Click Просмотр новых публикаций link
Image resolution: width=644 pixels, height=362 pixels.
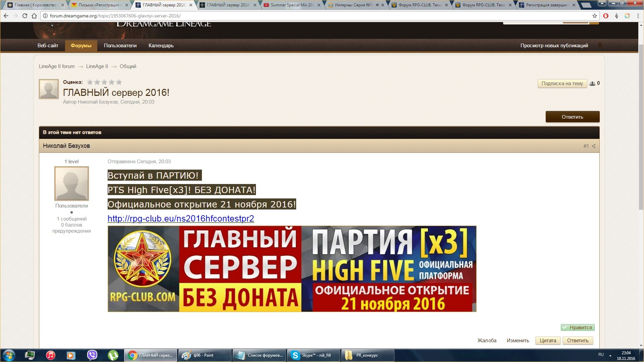click(554, 46)
